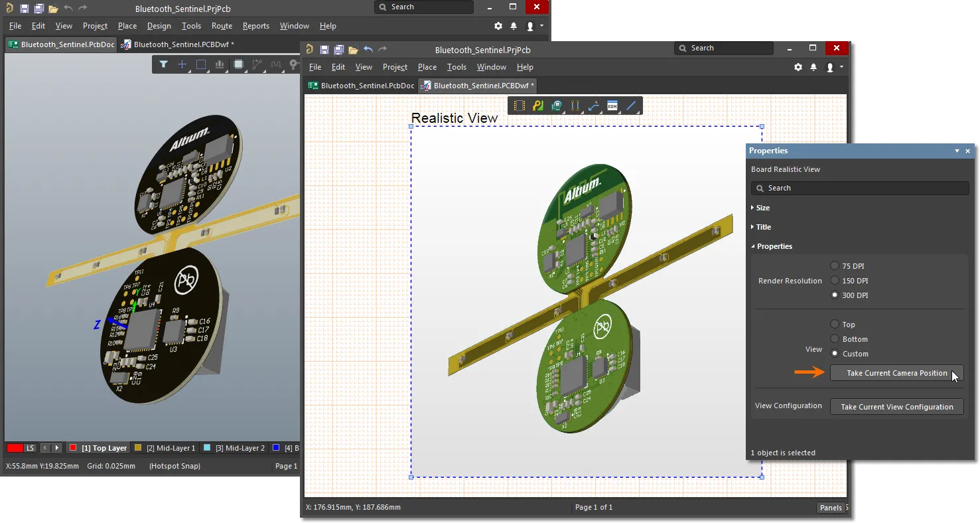
Task: Select the 300 DPI render resolution
Action: pos(835,295)
